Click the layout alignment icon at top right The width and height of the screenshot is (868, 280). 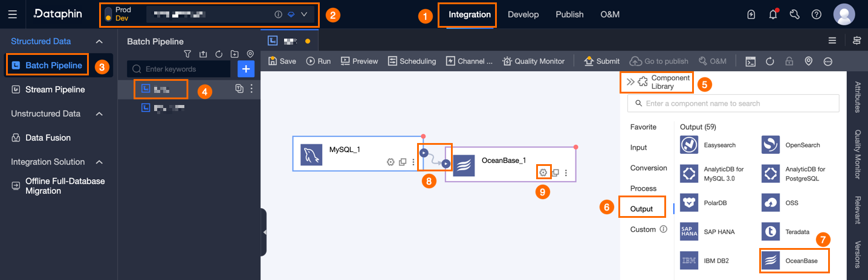click(857, 40)
